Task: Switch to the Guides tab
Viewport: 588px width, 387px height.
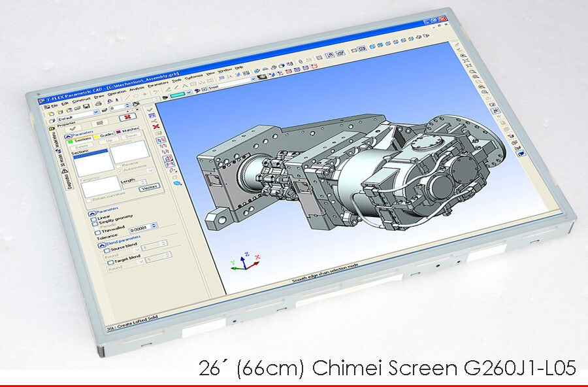Action: pos(105,135)
